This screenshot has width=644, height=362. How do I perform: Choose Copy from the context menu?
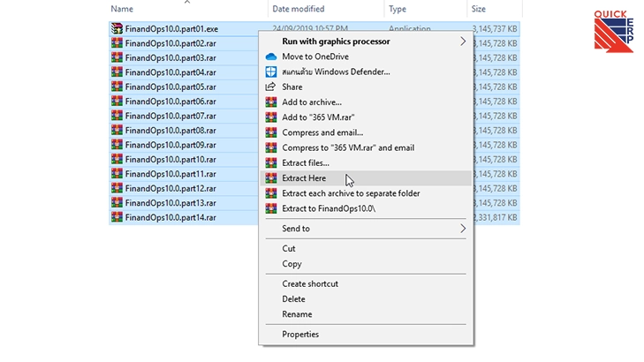coord(366,263)
